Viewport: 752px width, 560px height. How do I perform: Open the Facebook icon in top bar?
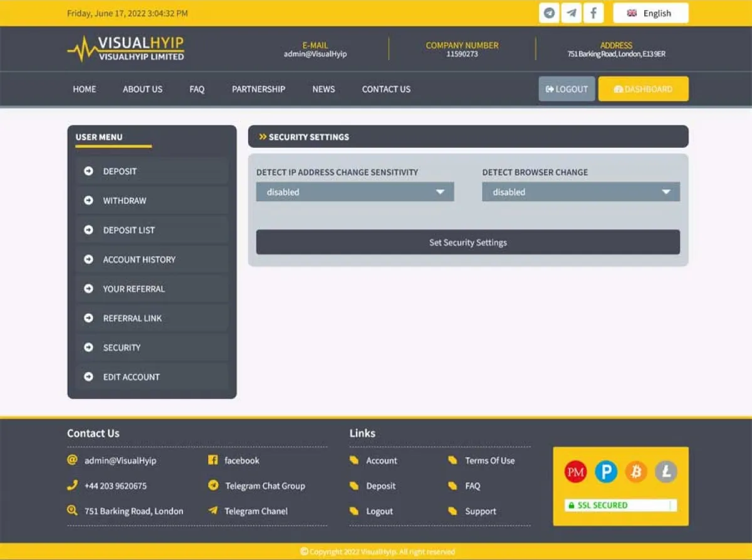(x=593, y=13)
